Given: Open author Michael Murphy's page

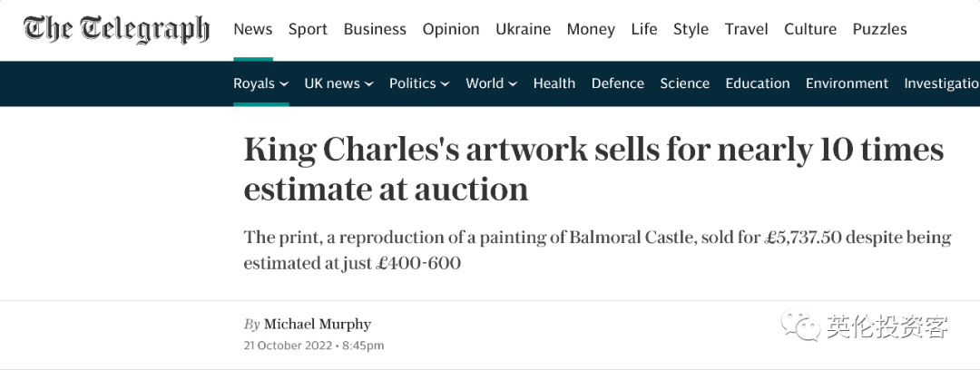Looking at the screenshot, I should pos(318,325).
